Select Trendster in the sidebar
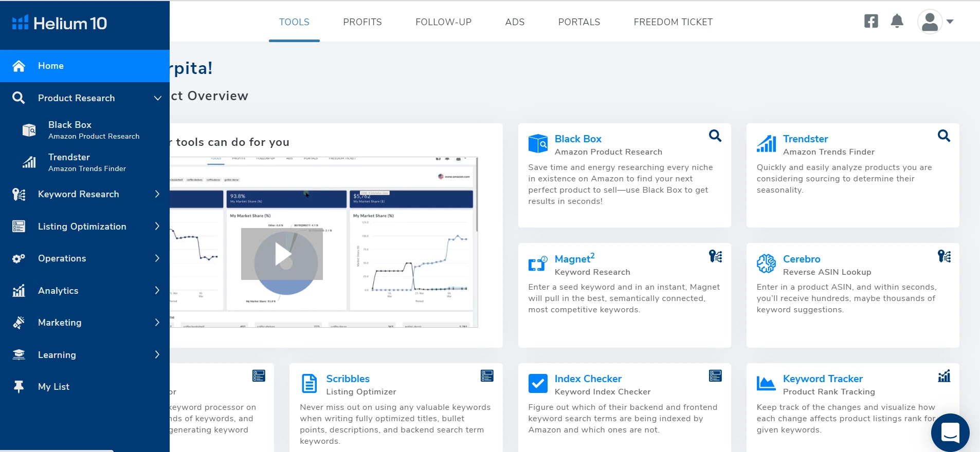 69,157
